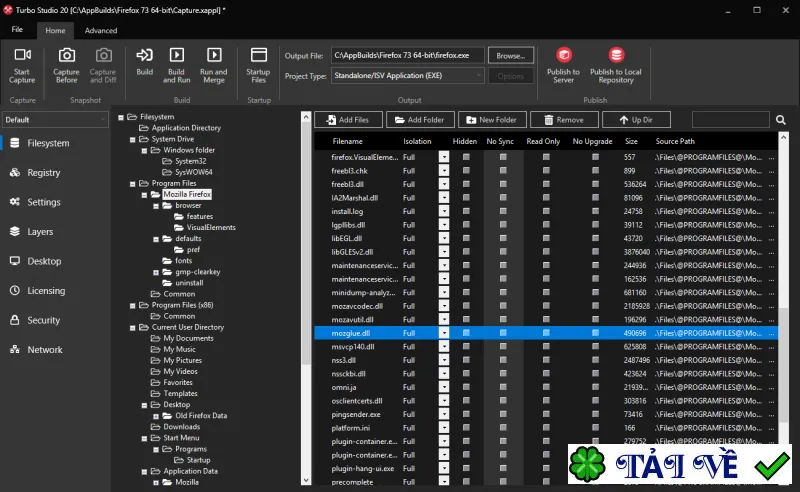Screen dimensions: 800x492
Task: Toggle Read Only checkbox for install.log
Action: coord(546,211)
